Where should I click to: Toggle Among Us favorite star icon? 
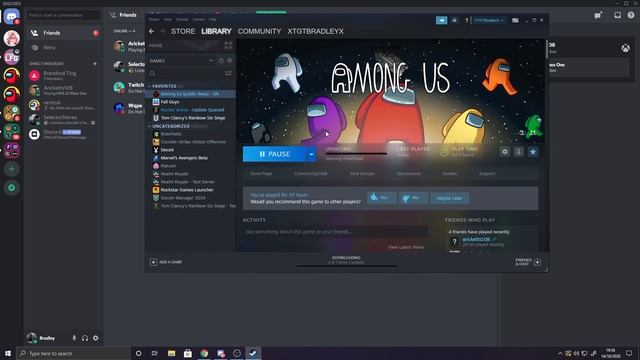533,152
